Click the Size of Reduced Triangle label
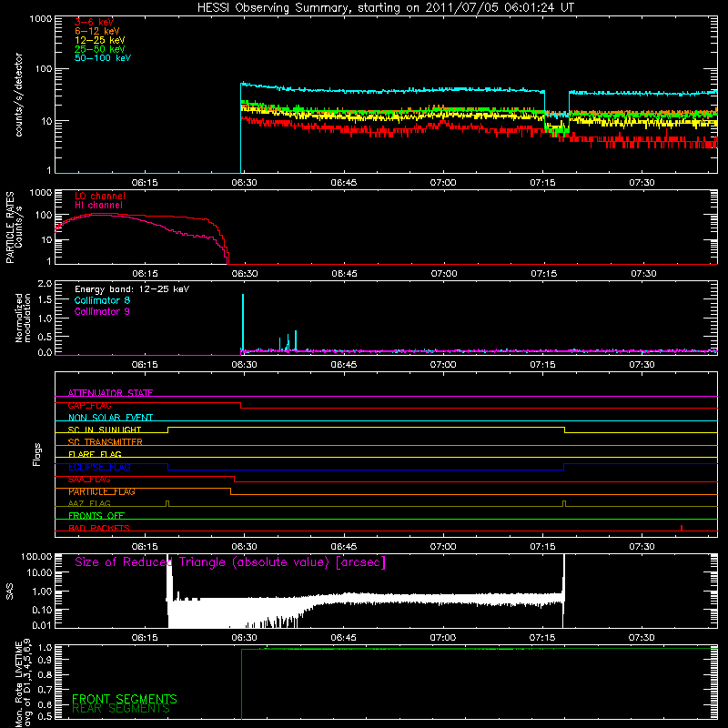 230,562
